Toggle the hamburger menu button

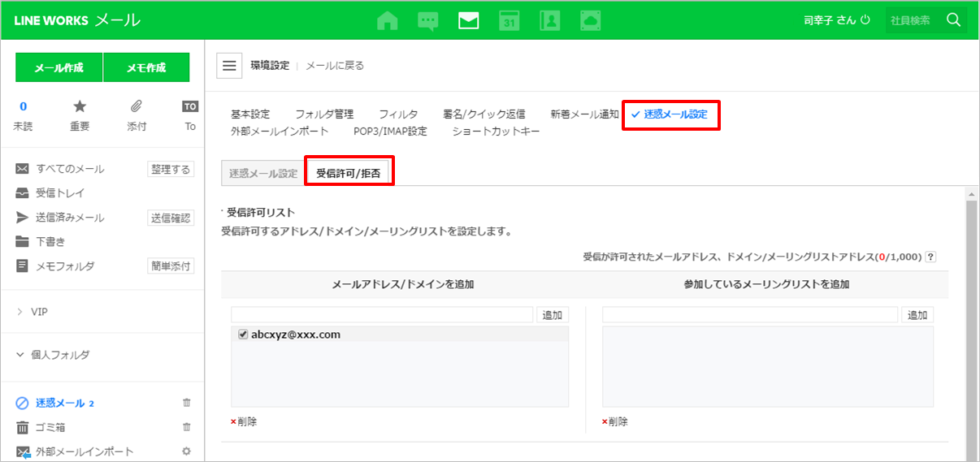coord(229,66)
